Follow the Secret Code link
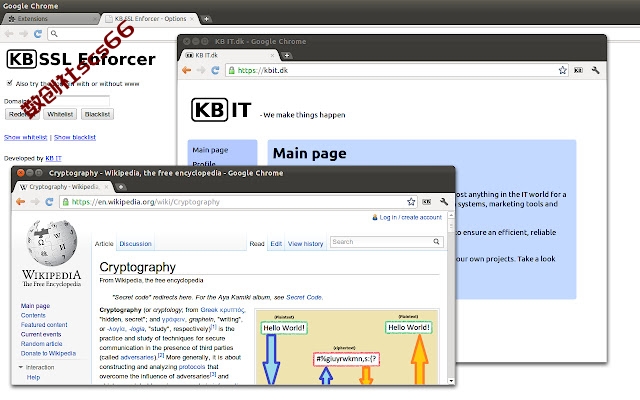Image resolution: width=640 pixels, height=400 pixels. pos(304,297)
